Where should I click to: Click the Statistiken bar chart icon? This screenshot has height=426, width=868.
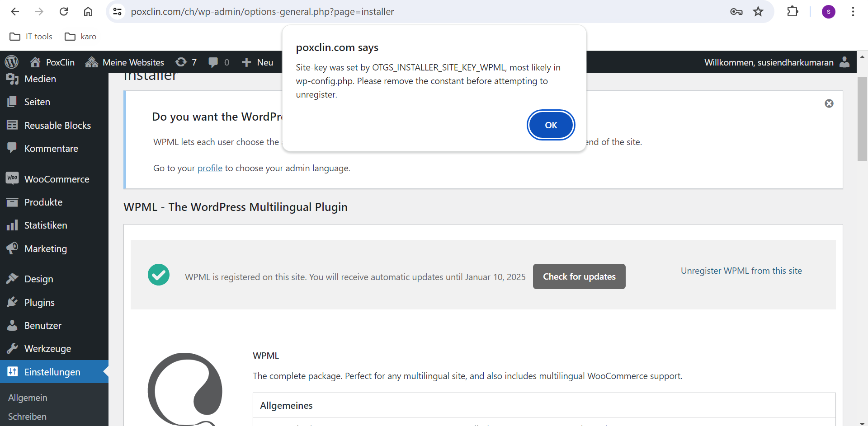tap(12, 225)
